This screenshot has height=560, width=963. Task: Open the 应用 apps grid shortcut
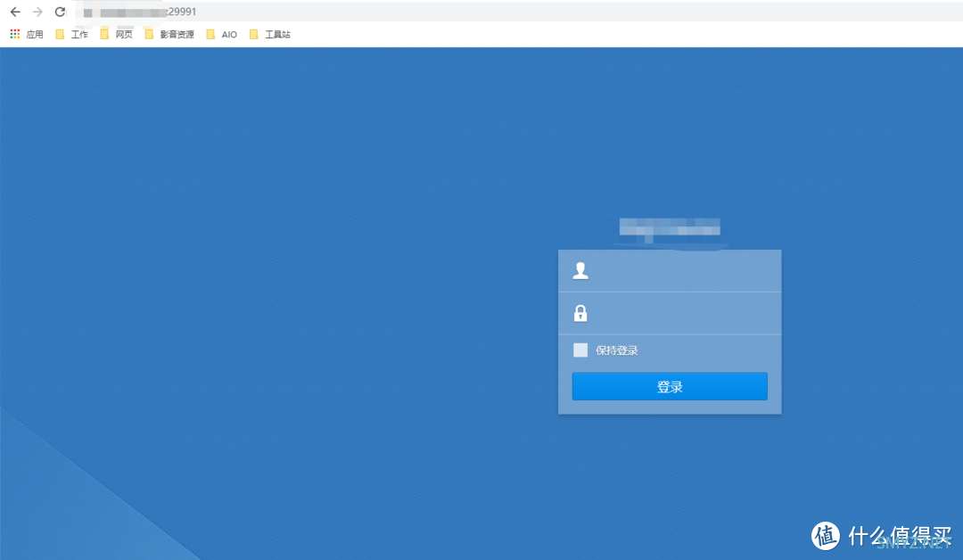tap(27, 35)
